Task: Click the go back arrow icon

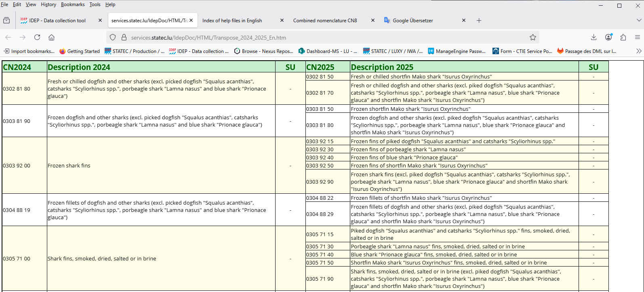Action: [x=8, y=37]
